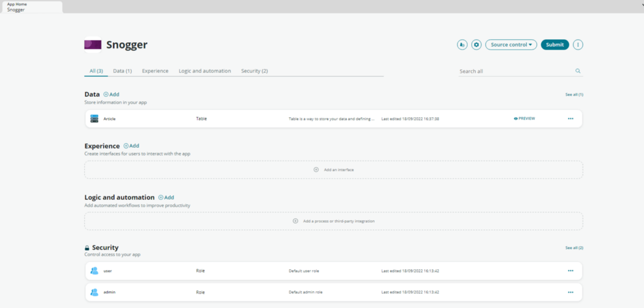The image size is (644, 308).
Task: Select the App Home Snogger tab
Action: (x=32, y=7)
